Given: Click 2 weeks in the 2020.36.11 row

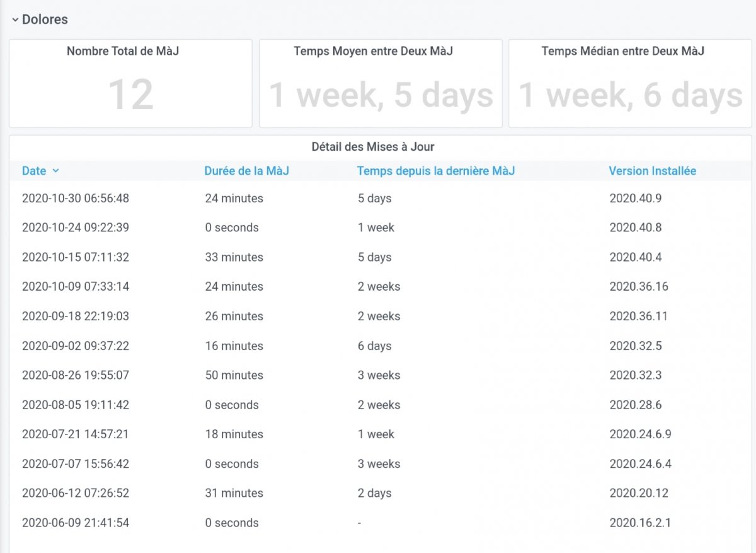Looking at the screenshot, I should point(379,316).
